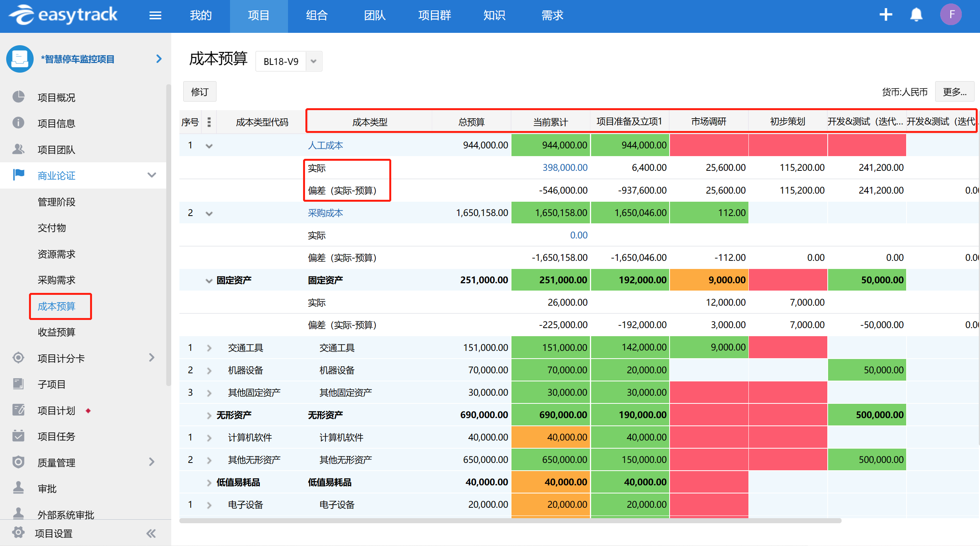Click the plus add icon
The height and width of the screenshot is (546, 980).
point(885,15)
